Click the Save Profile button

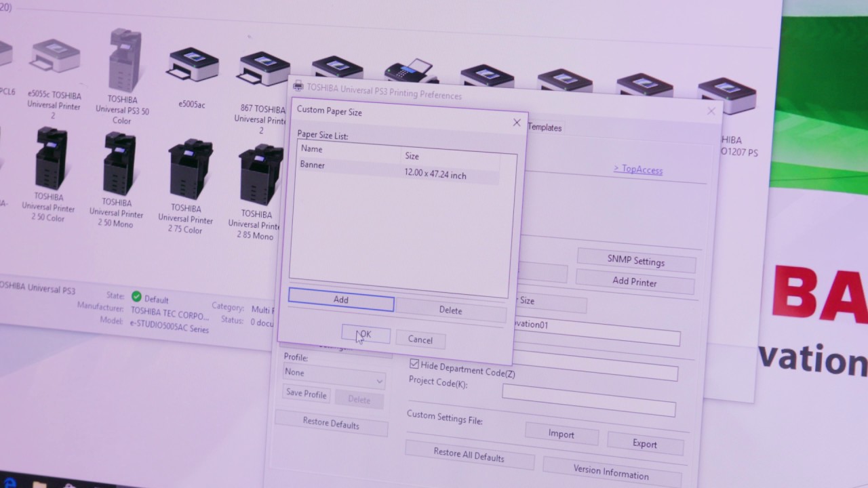306,394
